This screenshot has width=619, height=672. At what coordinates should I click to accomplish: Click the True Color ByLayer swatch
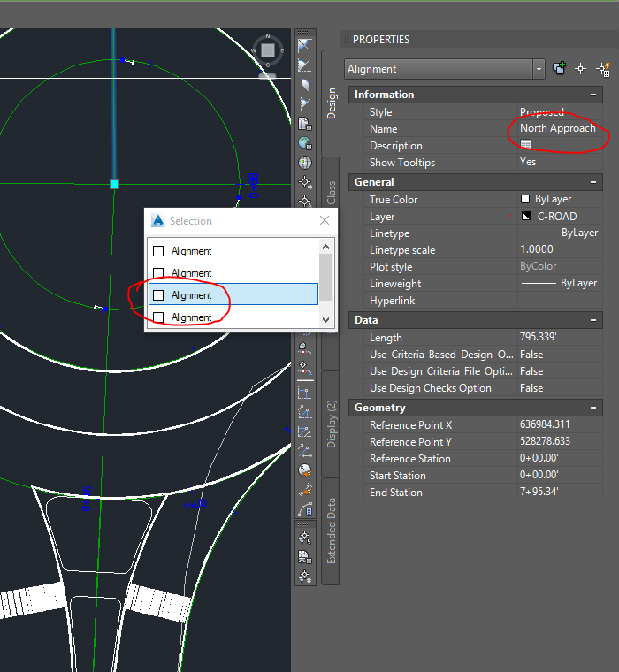pyautogui.click(x=525, y=199)
